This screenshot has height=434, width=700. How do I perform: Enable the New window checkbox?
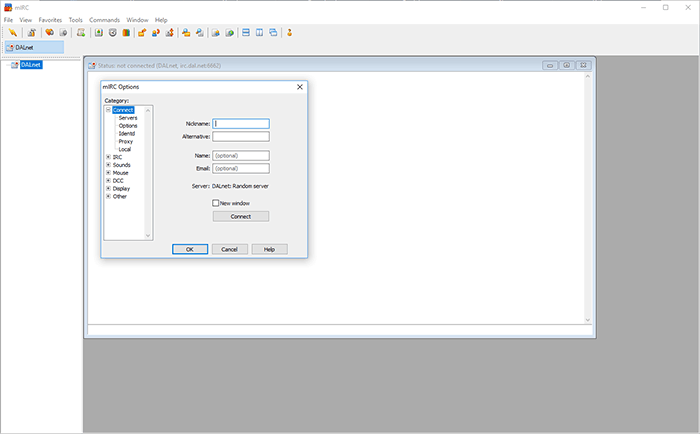[216, 203]
